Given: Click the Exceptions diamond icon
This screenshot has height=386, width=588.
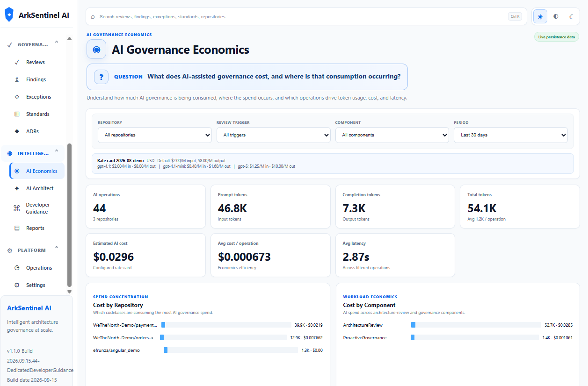Looking at the screenshot, I should coord(17,97).
